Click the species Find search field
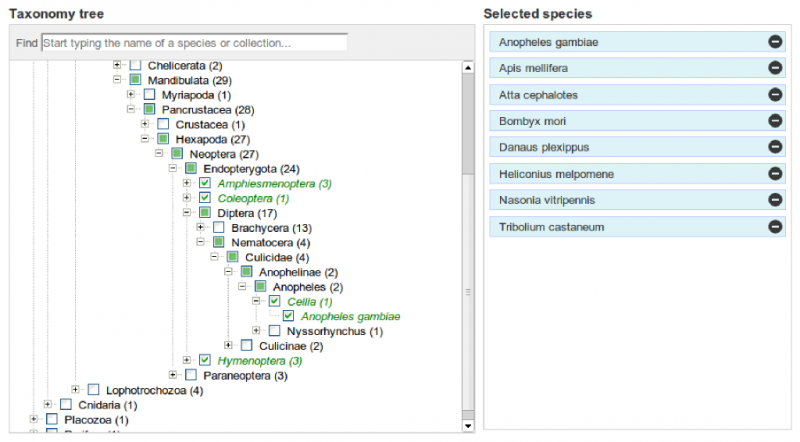Image resolution: width=800 pixels, height=442 pixels. [194, 43]
